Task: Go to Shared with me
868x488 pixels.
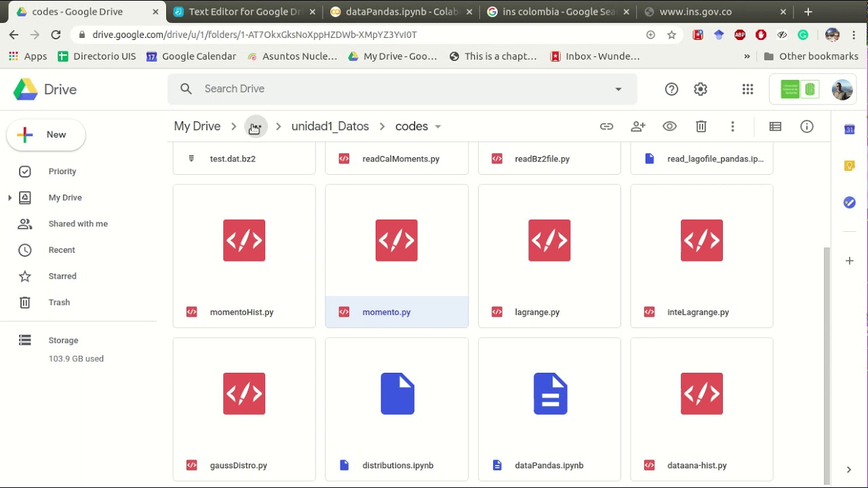Action: pyautogui.click(x=78, y=224)
